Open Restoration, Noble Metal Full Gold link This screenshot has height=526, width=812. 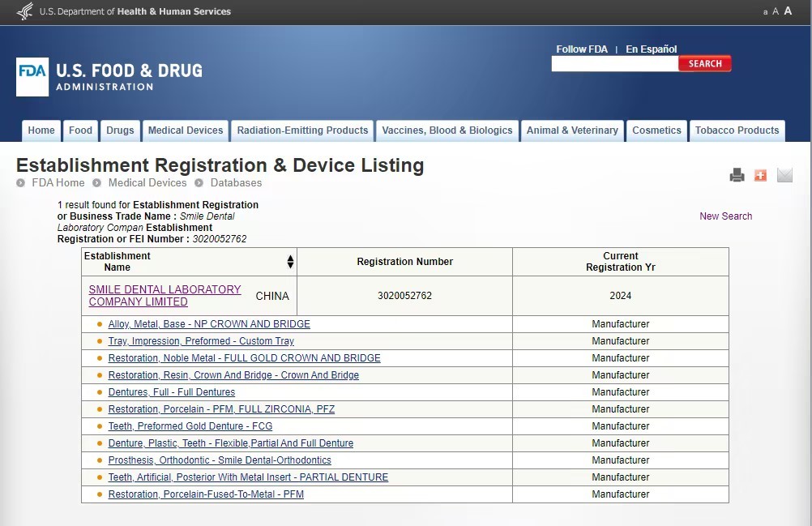245,358
